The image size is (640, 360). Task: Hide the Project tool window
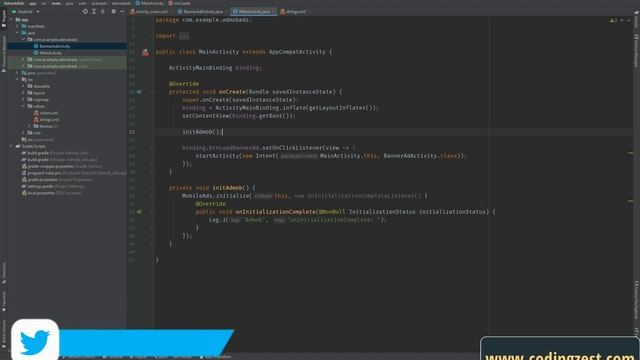[122, 11]
